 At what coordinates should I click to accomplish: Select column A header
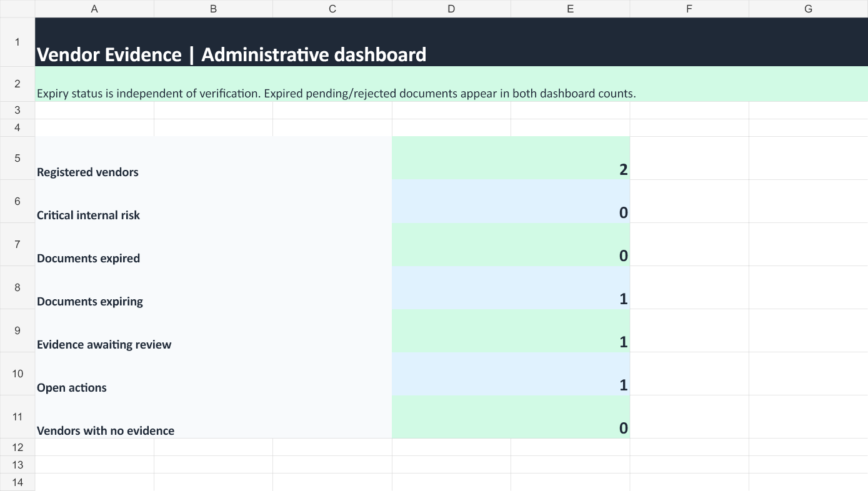click(94, 9)
